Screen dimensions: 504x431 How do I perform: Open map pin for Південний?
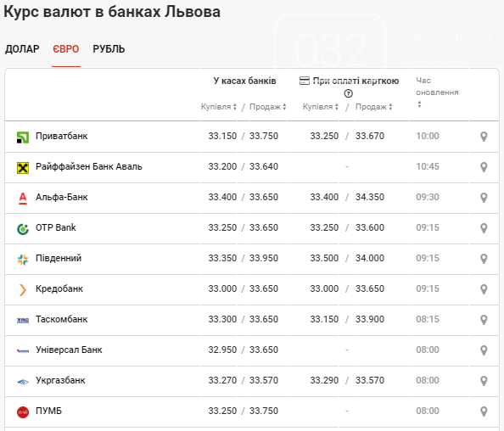pos(484,259)
